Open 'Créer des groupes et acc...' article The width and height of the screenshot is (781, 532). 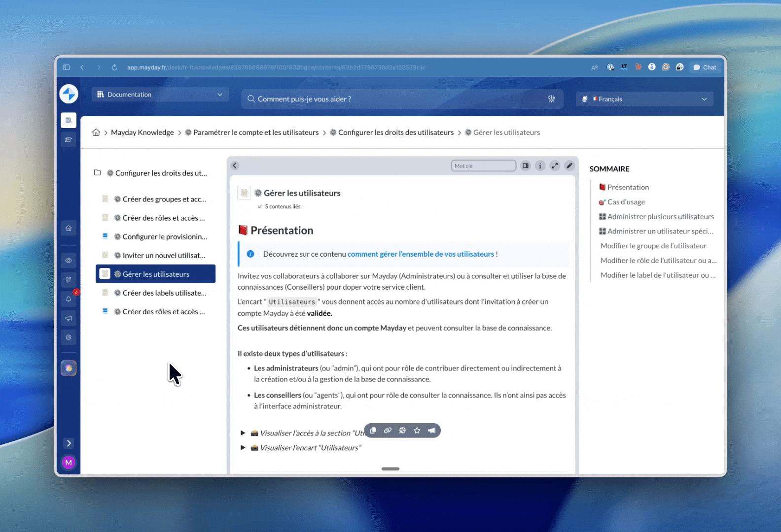click(155, 199)
